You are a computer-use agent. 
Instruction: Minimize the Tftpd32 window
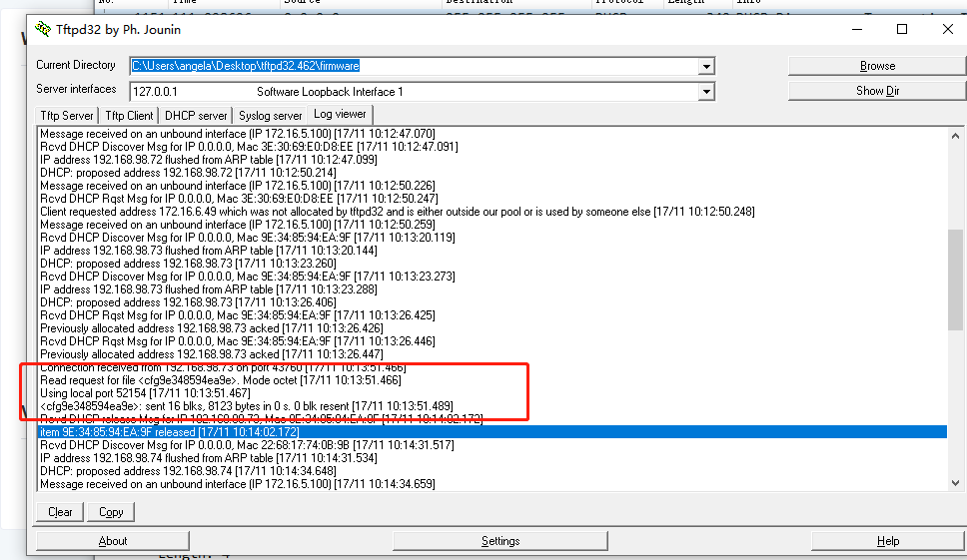(x=856, y=29)
